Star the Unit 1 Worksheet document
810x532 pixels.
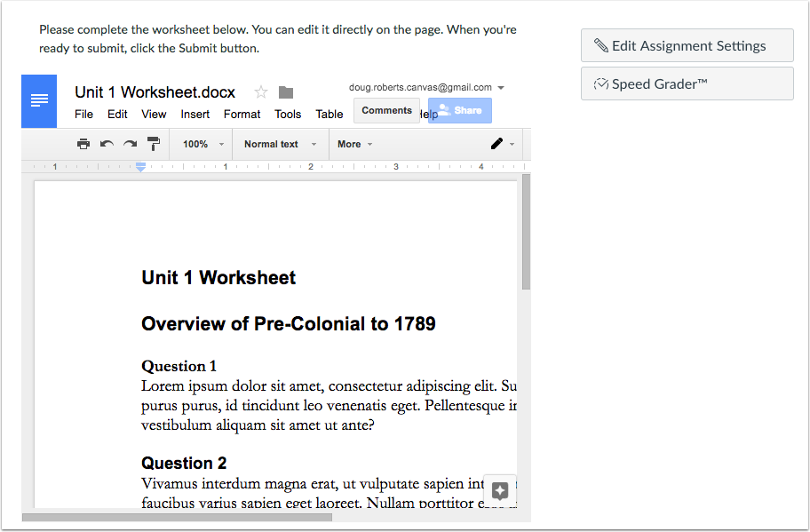261,92
